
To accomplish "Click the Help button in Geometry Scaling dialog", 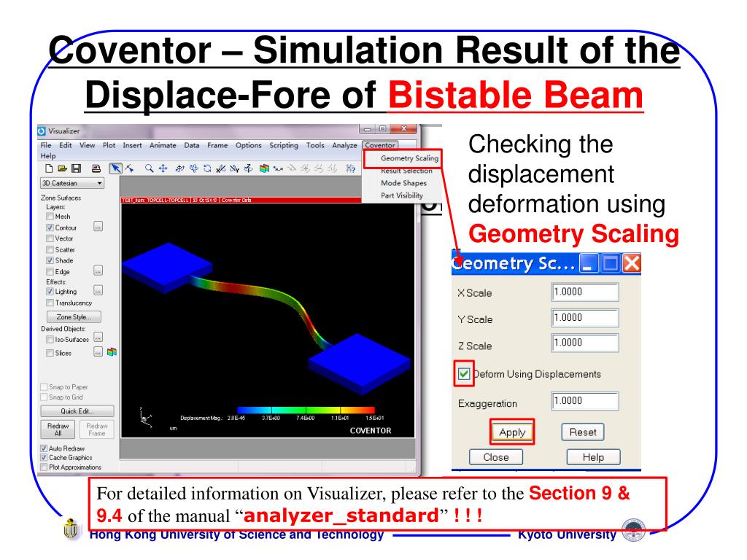I will point(593,457).
